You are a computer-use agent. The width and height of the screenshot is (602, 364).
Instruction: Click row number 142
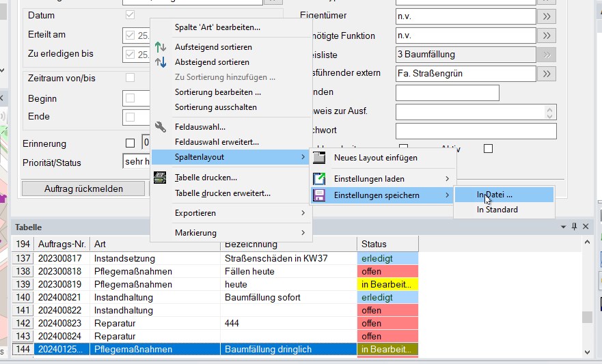[x=23, y=323]
